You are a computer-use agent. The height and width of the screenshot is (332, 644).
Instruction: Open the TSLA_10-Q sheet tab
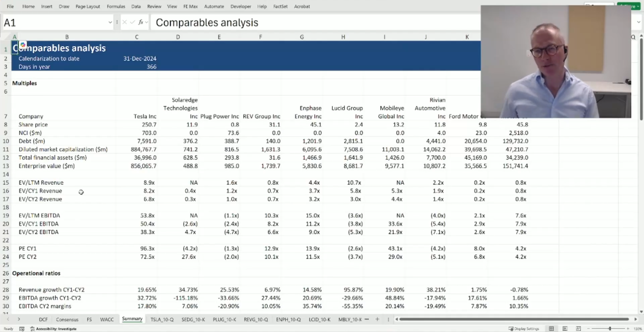coord(162,319)
